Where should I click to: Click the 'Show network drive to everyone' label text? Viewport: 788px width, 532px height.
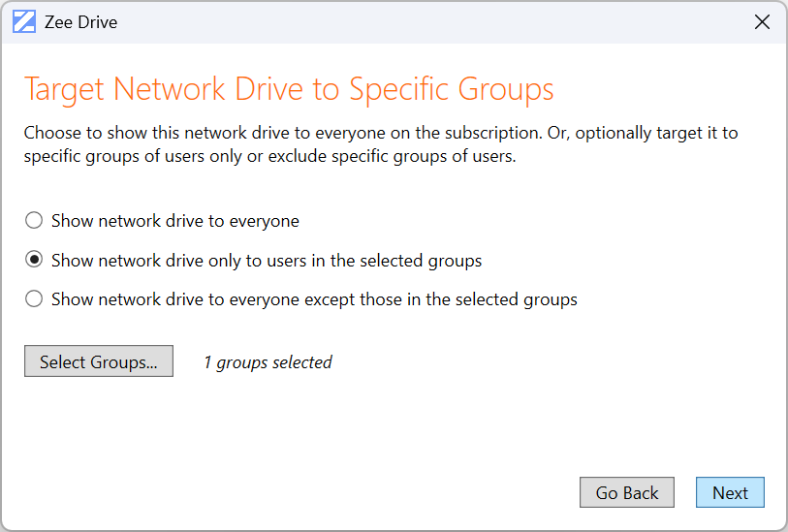(x=174, y=221)
